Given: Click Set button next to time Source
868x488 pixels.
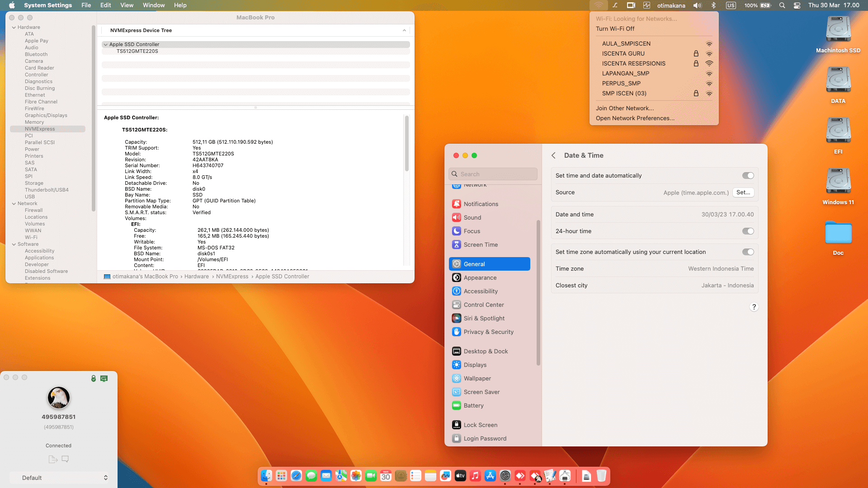Looking at the screenshot, I should tap(743, 192).
